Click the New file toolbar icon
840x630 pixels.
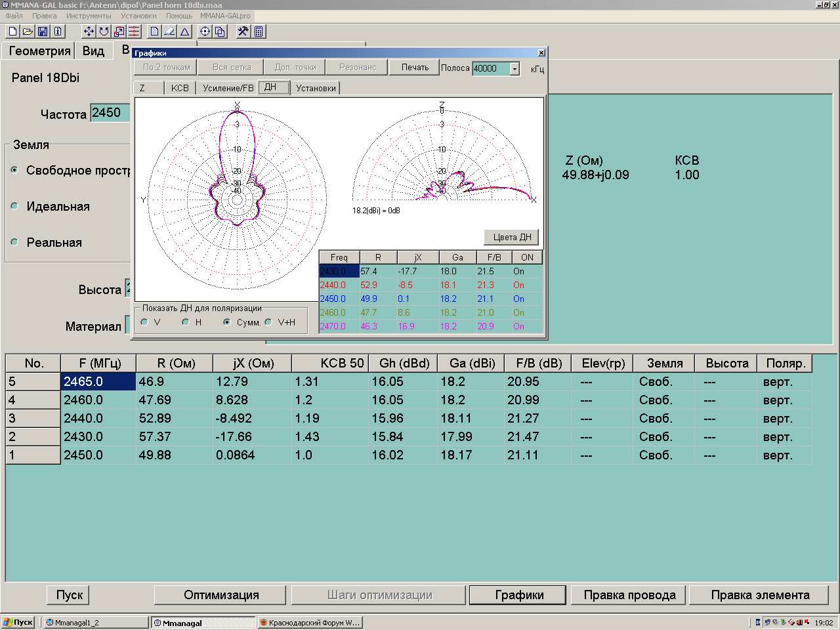[12, 31]
